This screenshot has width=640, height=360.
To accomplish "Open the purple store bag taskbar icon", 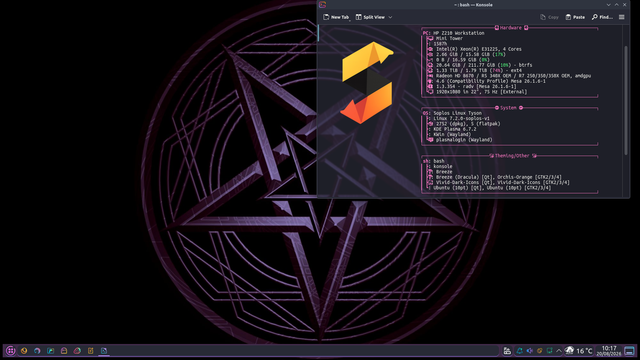I will click(x=64, y=351).
